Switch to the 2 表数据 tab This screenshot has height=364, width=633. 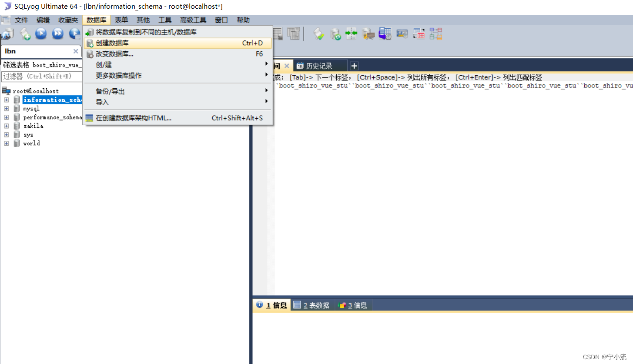pyautogui.click(x=312, y=305)
